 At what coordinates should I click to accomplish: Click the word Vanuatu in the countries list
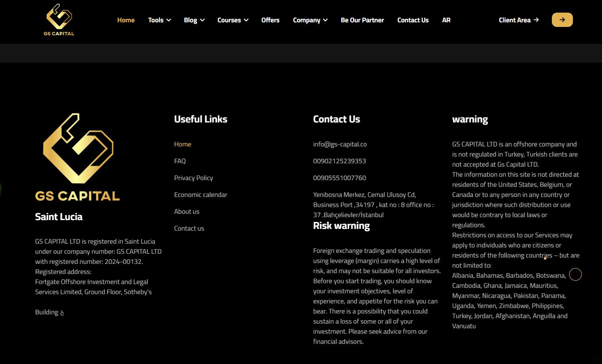point(464,326)
